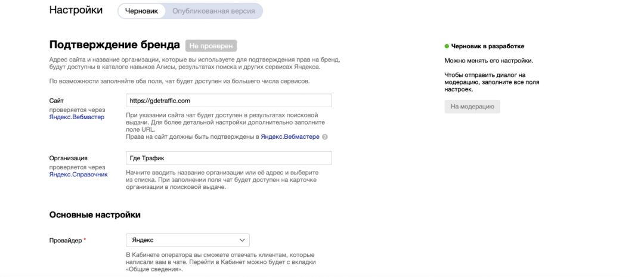Click the chevron arrow in Провайдер combo box
This screenshot has width=644, height=277.
point(242,240)
